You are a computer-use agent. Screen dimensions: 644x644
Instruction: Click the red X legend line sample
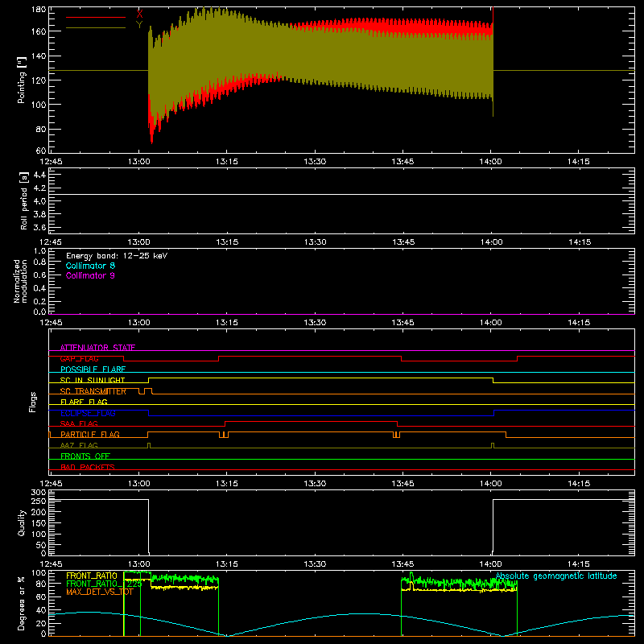tap(96, 17)
